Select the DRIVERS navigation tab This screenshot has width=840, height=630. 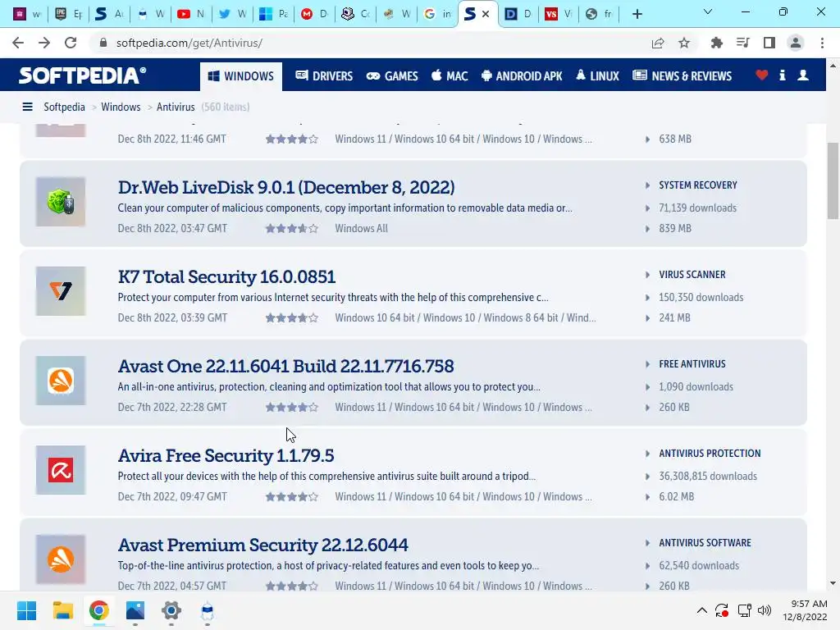click(324, 76)
